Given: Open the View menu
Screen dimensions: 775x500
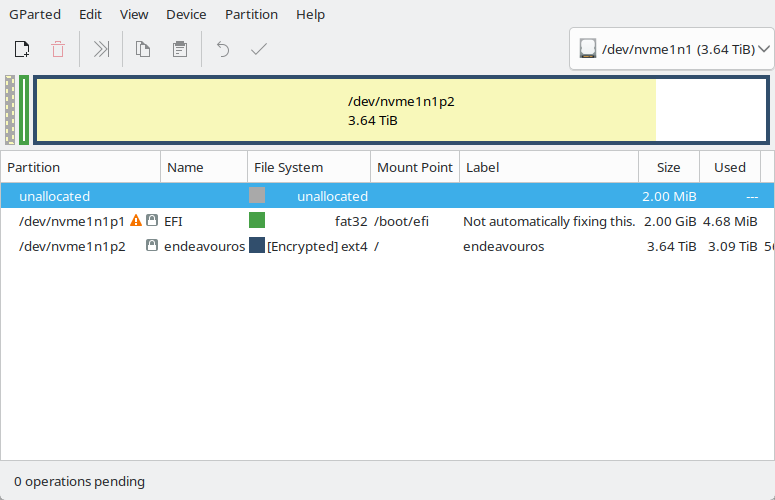Looking at the screenshot, I should point(134,14).
